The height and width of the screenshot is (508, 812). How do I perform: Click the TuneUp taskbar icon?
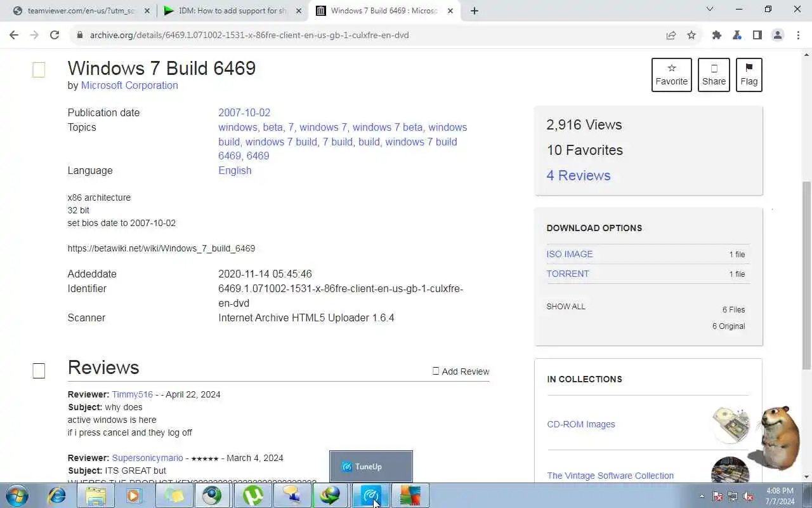[370, 496]
